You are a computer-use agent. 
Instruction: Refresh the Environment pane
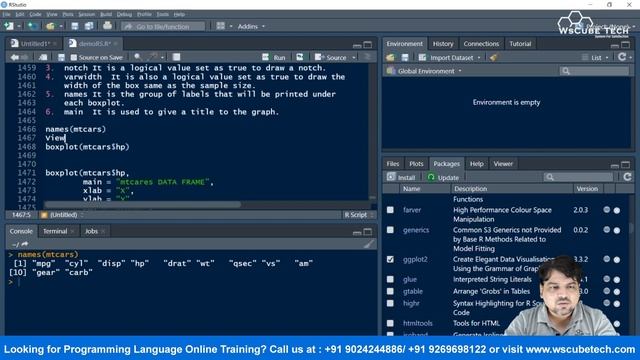[622, 57]
